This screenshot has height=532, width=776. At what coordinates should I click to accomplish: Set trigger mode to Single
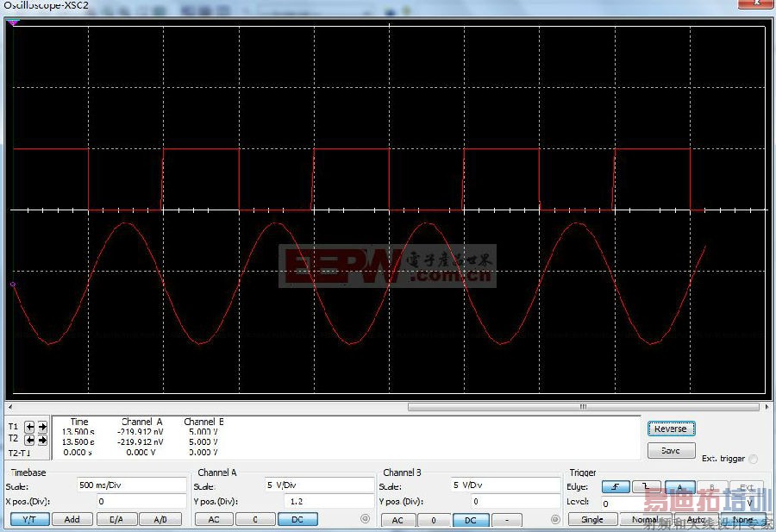pos(592,520)
